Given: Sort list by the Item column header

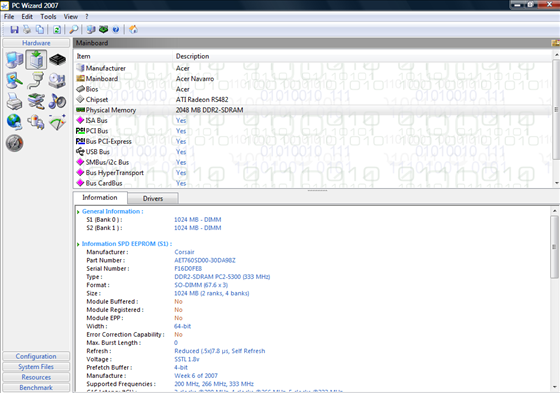Looking at the screenshot, I should coord(124,56).
